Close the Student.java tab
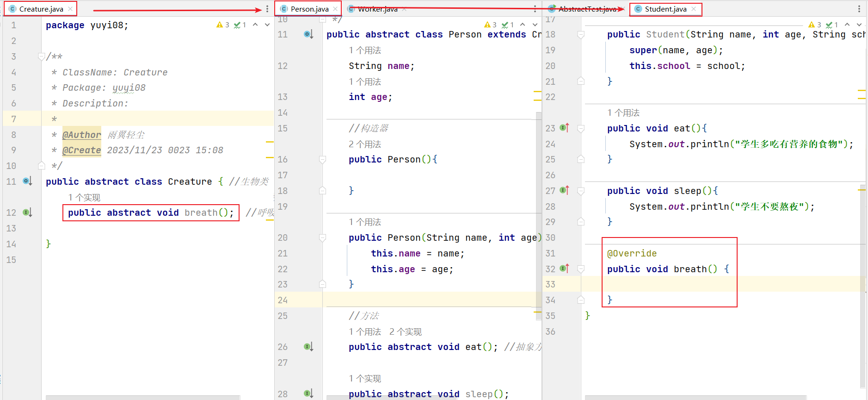Viewport: 868px width, 400px height. pyautogui.click(x=694, y=9)
